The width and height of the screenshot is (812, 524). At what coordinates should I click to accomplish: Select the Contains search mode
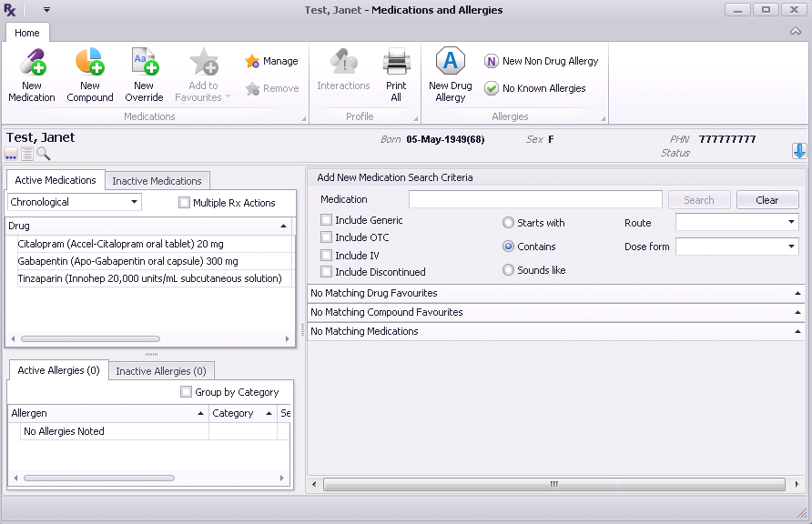509,247
